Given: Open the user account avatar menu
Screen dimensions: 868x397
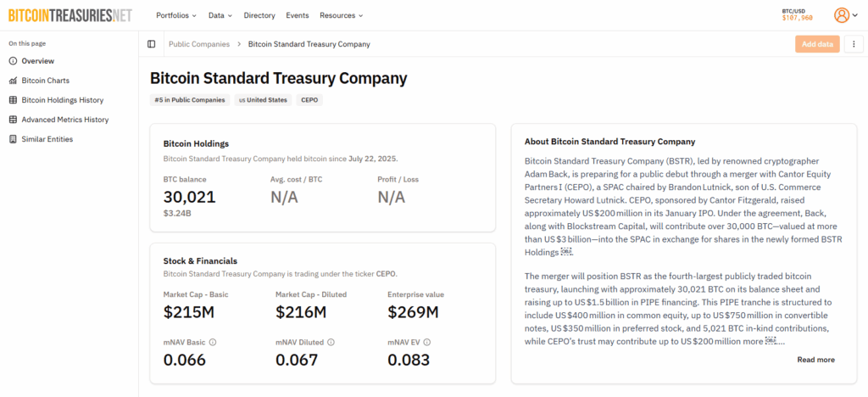Looking at the screenshot, I should pyautogui.click(x=841, y=15).
